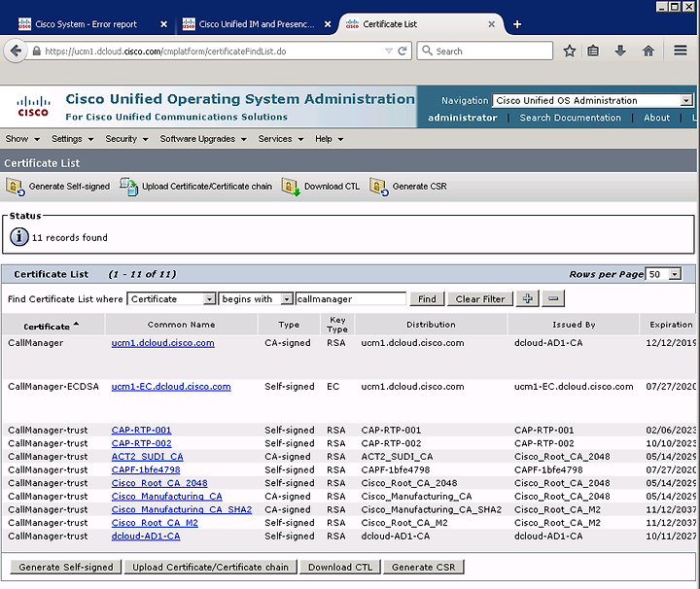Sort by the Certificate column ascending arrow
700x589 pixels.
pos(77,324)
